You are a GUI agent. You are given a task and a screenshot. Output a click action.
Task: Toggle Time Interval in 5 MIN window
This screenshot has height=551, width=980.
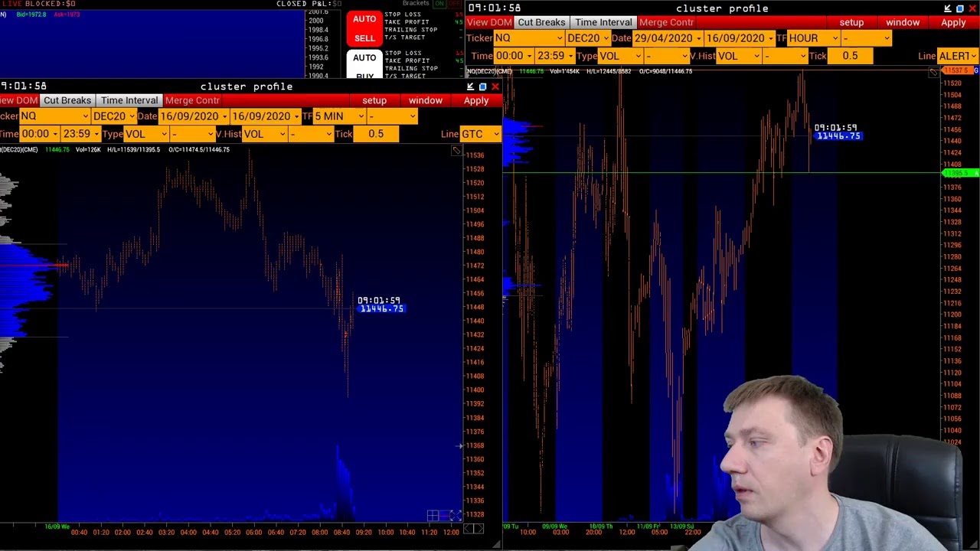pyautogui.click(x=129, y=100)
